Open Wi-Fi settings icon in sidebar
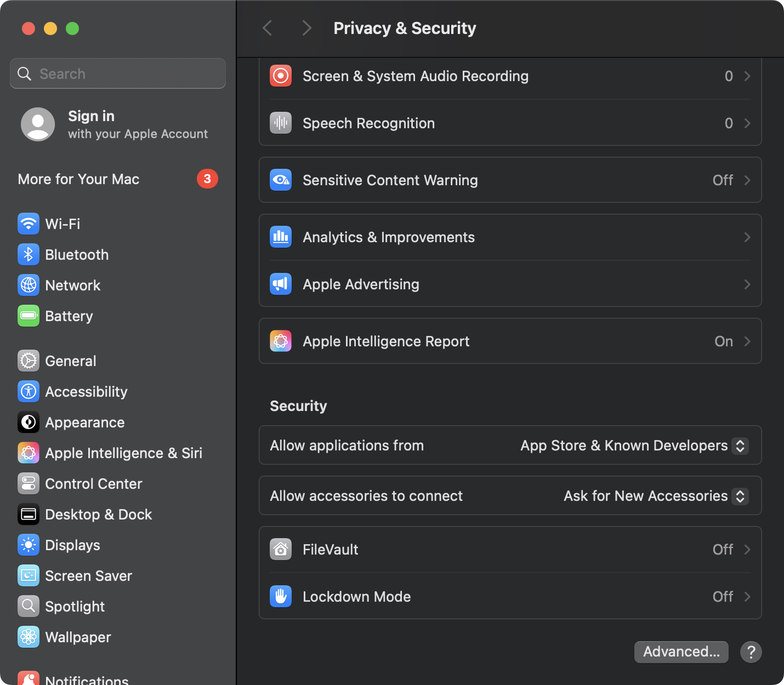This screenshot has height=685, width=784. tap(29, 224)
